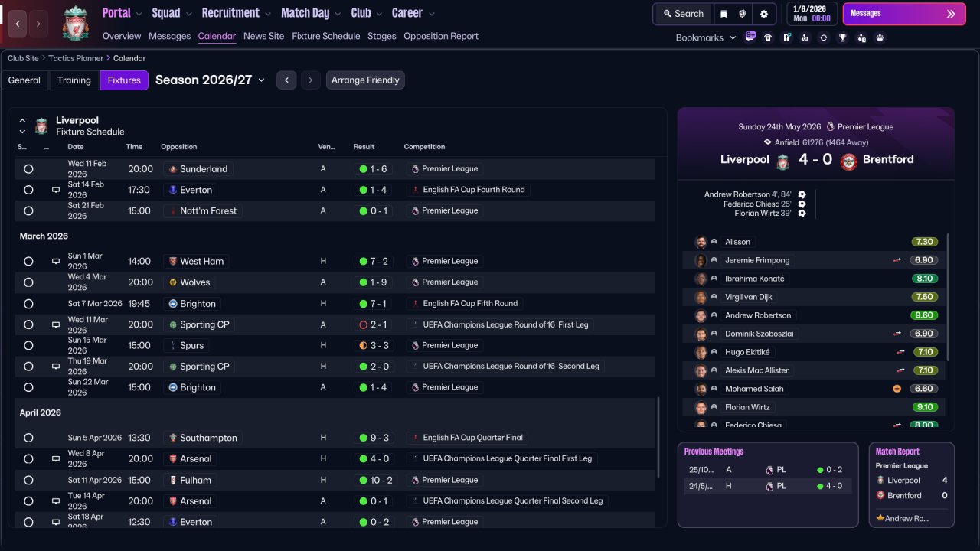This screenshot has width=980, height=551.
Task: Select radio circle for Sporting CP 2 - 0 fixture
Action: (x=28, y=367)
